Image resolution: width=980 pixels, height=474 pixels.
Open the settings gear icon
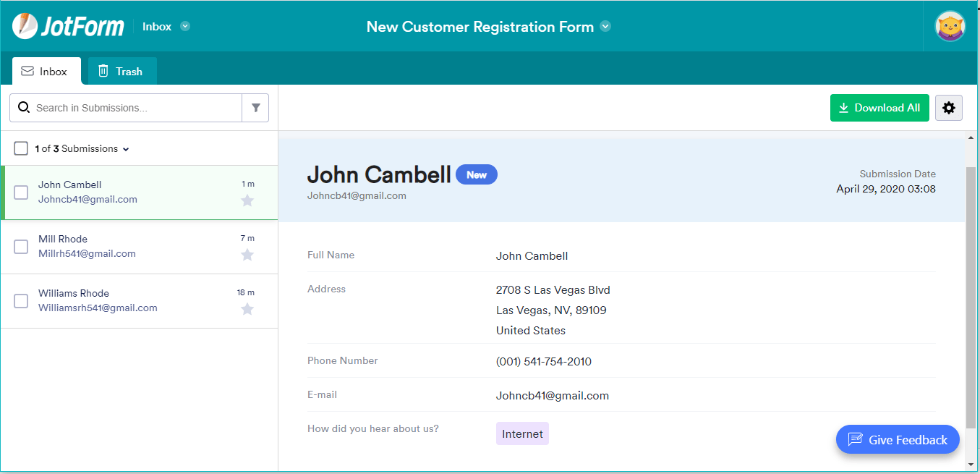pos(949,108)
